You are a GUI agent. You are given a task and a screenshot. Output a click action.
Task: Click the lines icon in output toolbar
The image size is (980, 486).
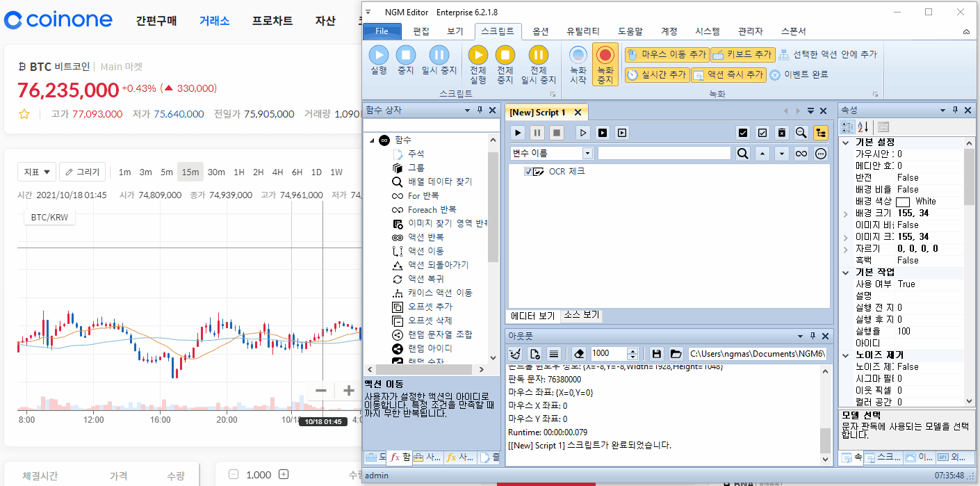pyautogui.click(x=554, y=353)
